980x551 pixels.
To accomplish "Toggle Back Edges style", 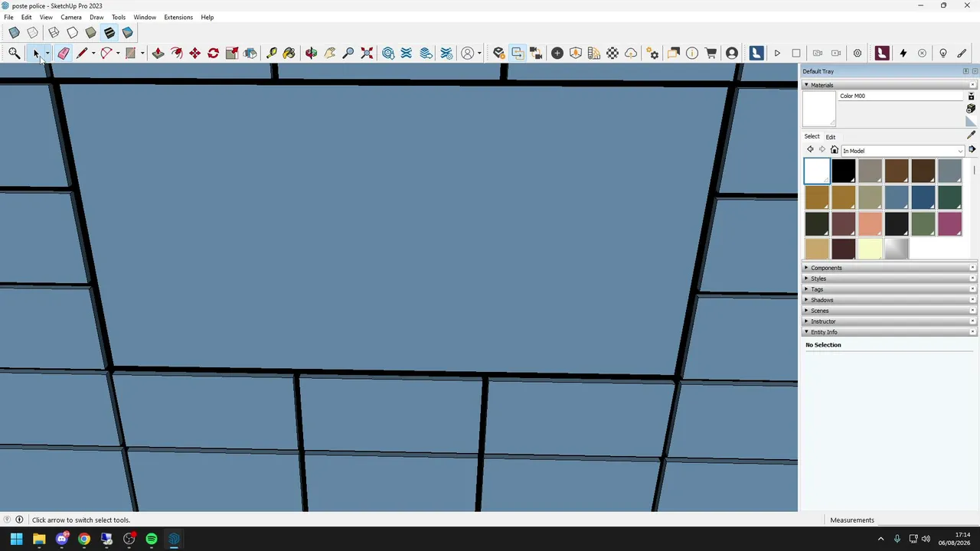I will pos(33,33).
